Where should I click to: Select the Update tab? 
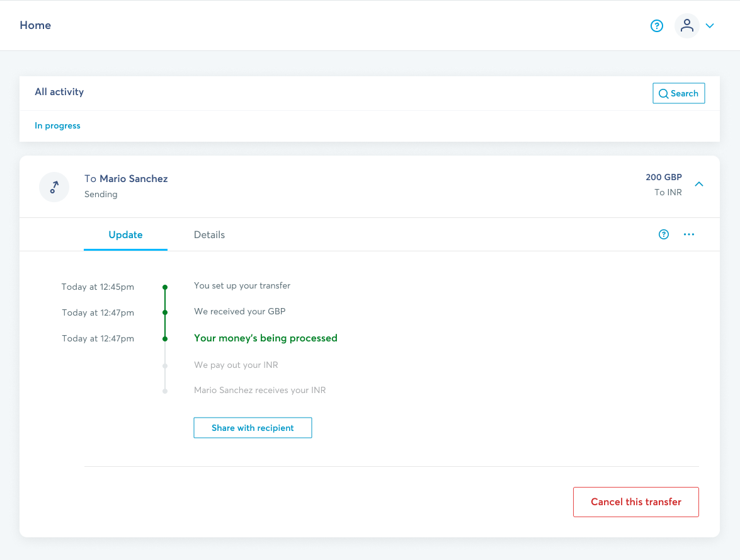coord(125,234)
